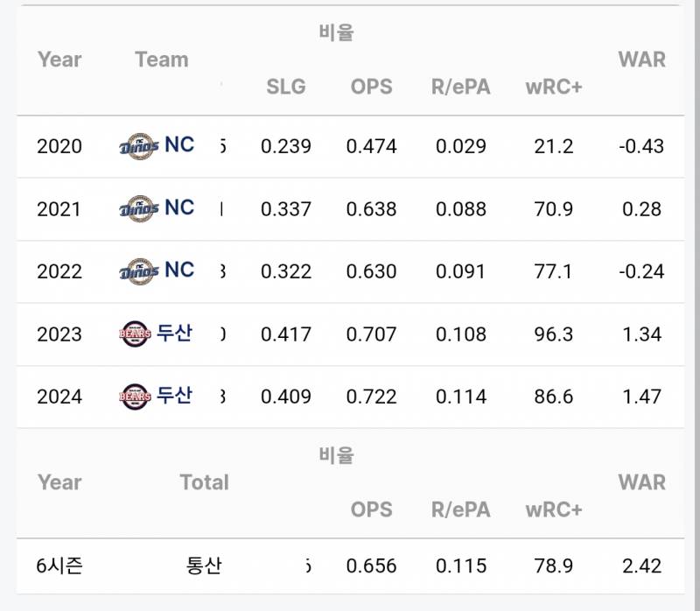Open the 두산 team link for 2024
The height and width of the screenshot is (611, 700).
click(174, 396)
